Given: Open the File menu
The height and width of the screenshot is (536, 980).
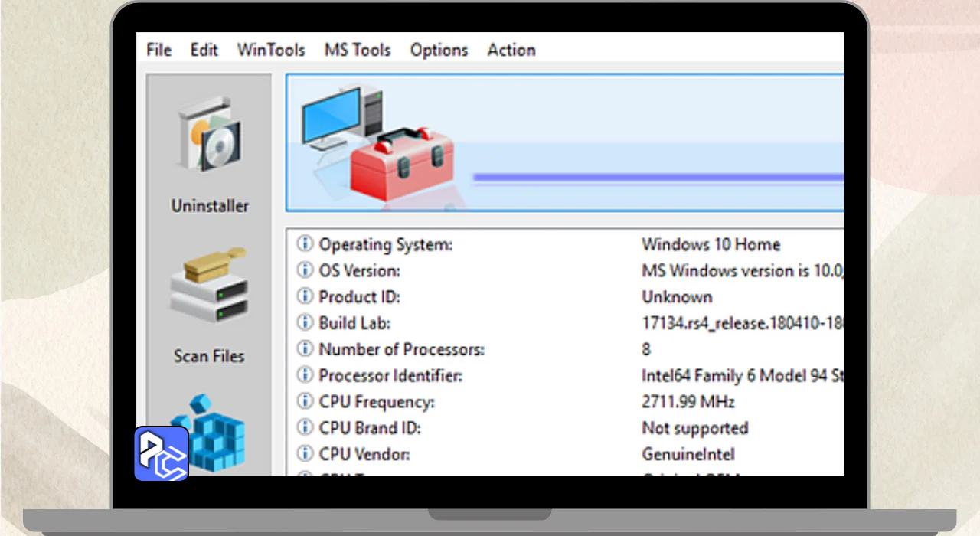Looking at the screenshot, I should 158,50.
